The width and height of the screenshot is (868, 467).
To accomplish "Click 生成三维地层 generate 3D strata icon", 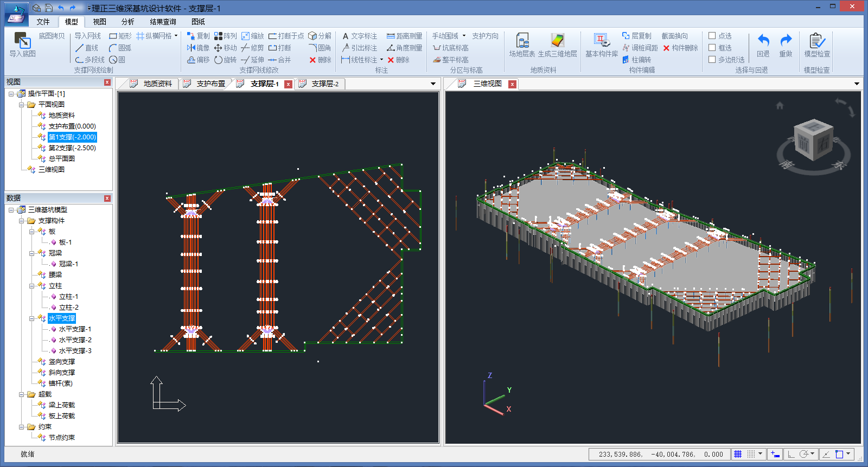I will [557, 41].
